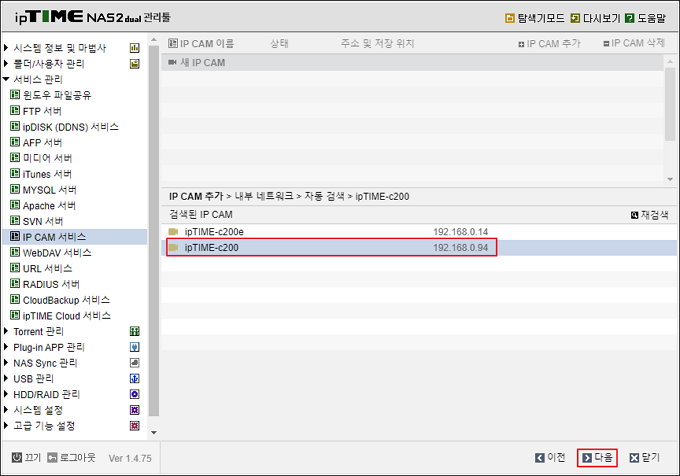Click the 고급 기능 설정 icon

click(135, 426)
